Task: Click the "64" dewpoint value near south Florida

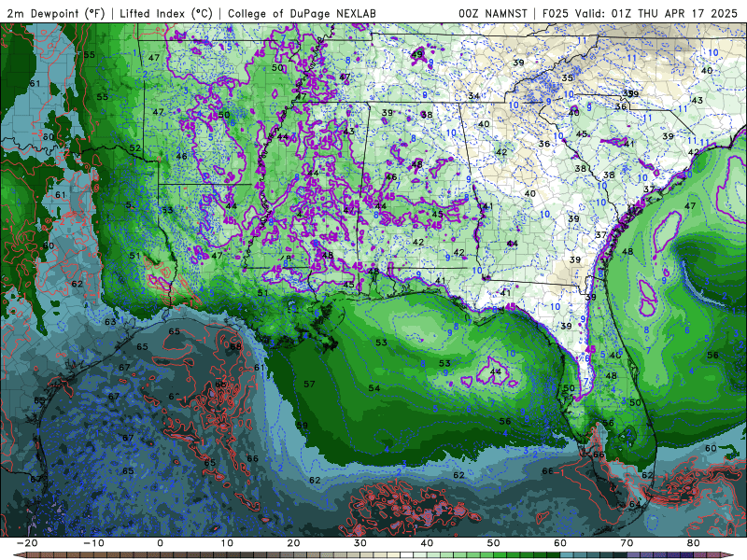Action: 635,504
